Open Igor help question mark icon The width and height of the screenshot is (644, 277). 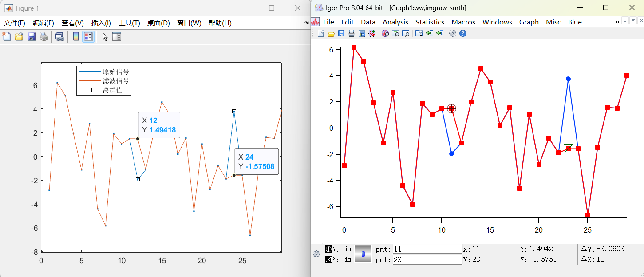pyautogui.click(x=463, y=33)
